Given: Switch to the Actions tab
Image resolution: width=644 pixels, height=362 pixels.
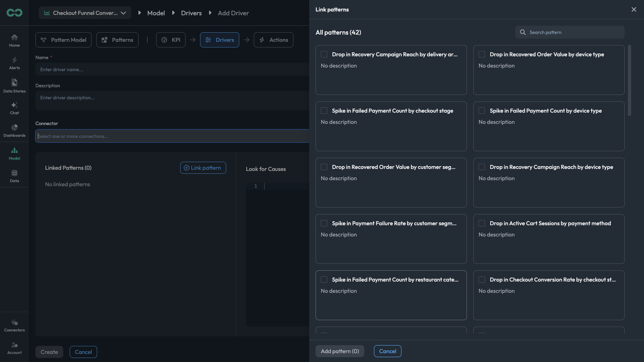Looking at the screenshot, I should (274, 40).
